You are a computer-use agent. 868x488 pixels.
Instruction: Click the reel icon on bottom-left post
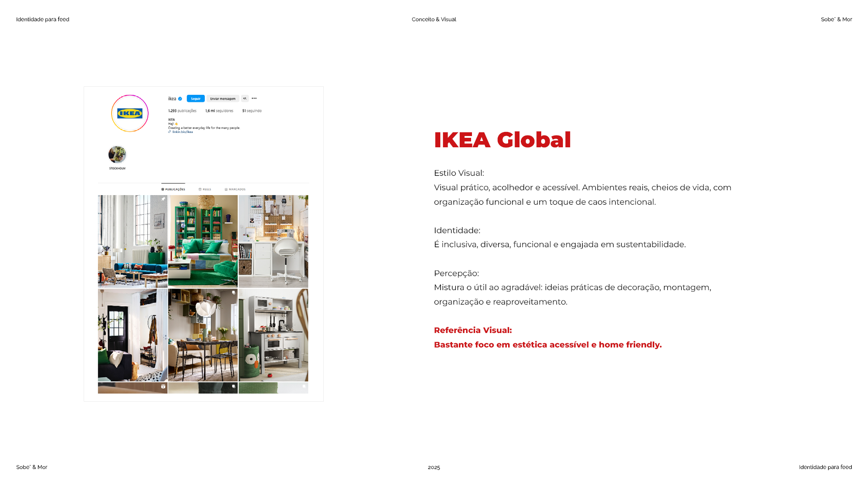coord(163,386)
